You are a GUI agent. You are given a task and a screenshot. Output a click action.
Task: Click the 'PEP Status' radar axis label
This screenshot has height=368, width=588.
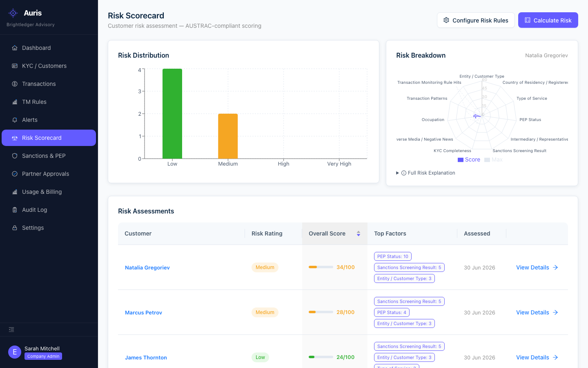(530, 120)
